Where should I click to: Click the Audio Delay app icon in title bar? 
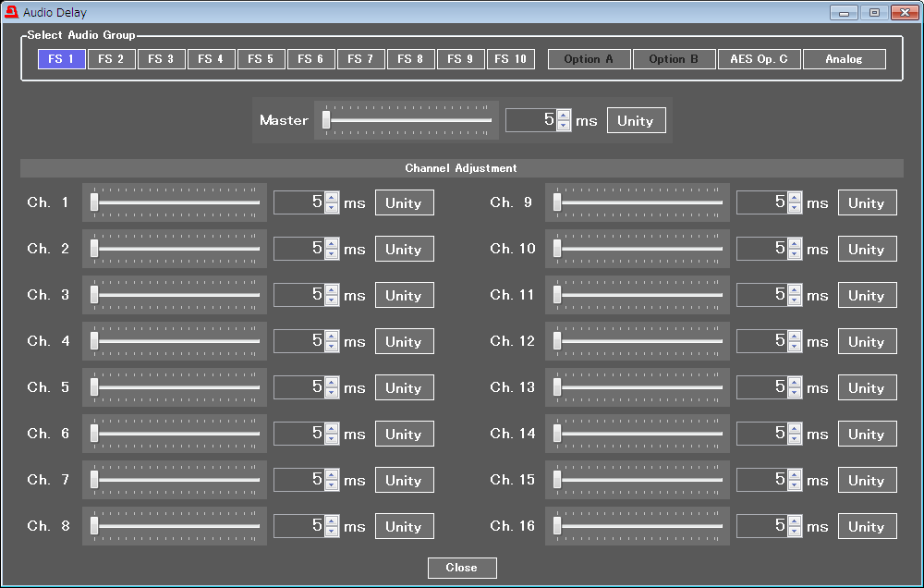(x=11, y=12)
